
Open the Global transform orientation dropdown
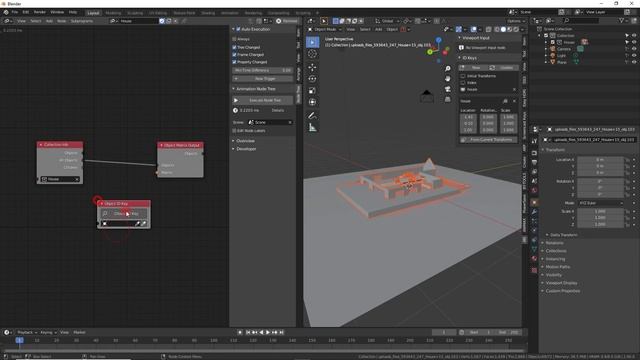pyautogui.click(x=387, y=21)
